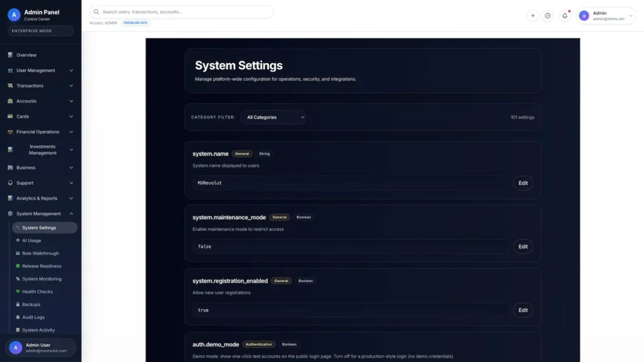
Task: Click the PREMIUM OPS badge
Action: (x=135, y=23)
